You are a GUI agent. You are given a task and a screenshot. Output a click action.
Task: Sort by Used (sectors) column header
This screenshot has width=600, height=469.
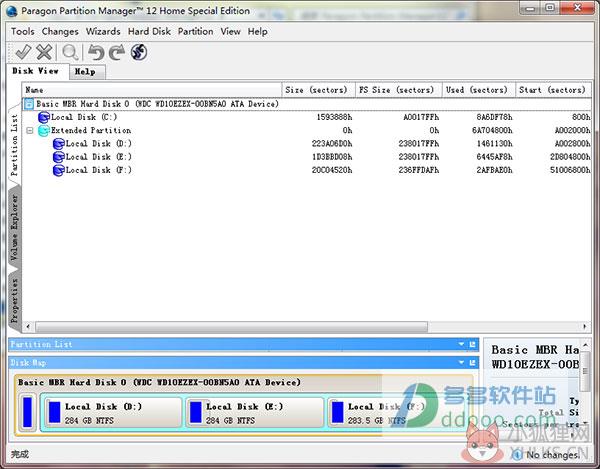click(x=479, y=90)
